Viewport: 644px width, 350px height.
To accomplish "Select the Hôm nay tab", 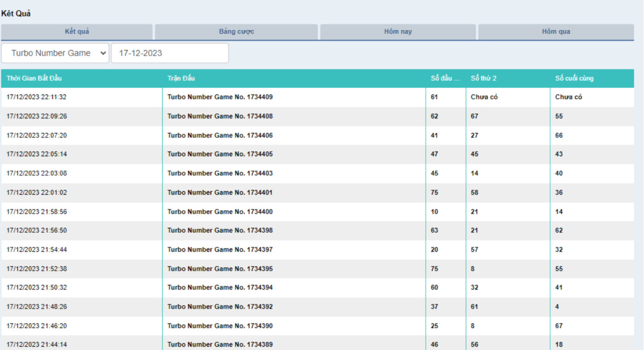I will point(398,32).
